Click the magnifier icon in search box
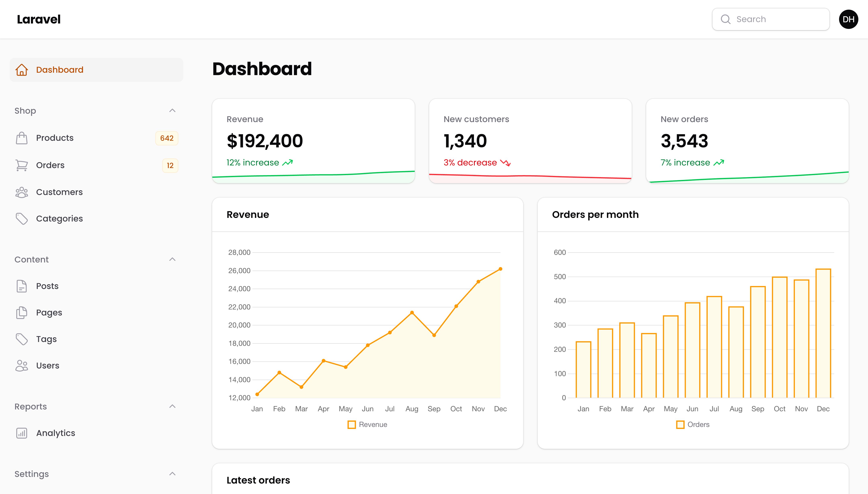This screenshot has height=494, width=868. pyautogui.click(x=725, y=19)
